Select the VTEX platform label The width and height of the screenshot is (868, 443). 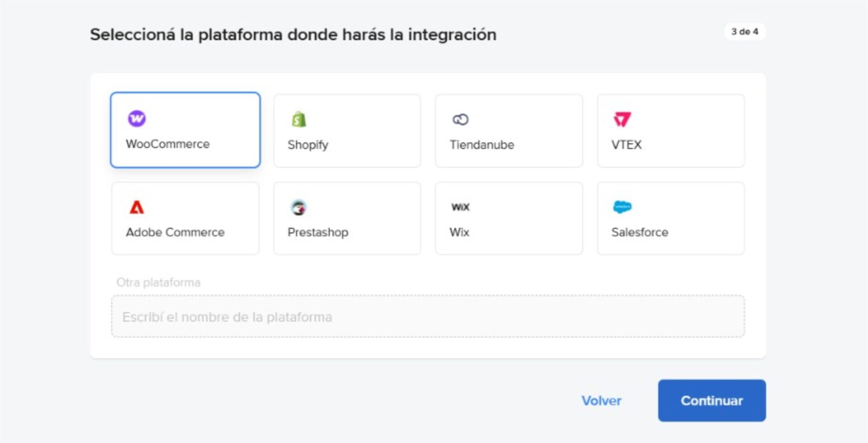tap(627, 145)
